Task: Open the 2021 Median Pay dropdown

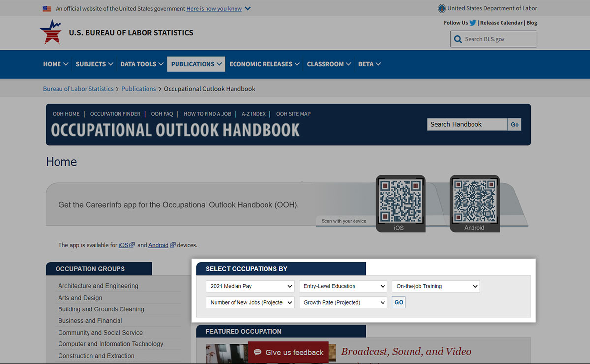Action: (250, 286)
